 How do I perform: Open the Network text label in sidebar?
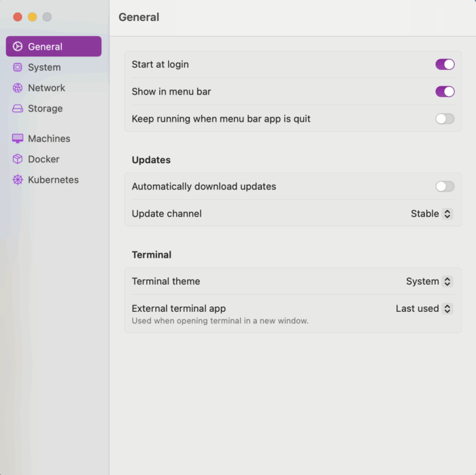[x=46, y=88]
